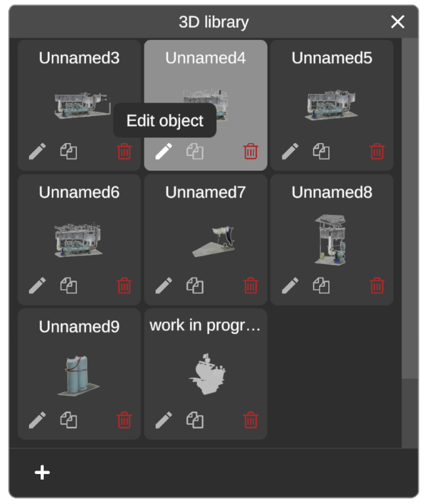
Task: Delete the Unnamed8 object
Action: tap(377, 285)
